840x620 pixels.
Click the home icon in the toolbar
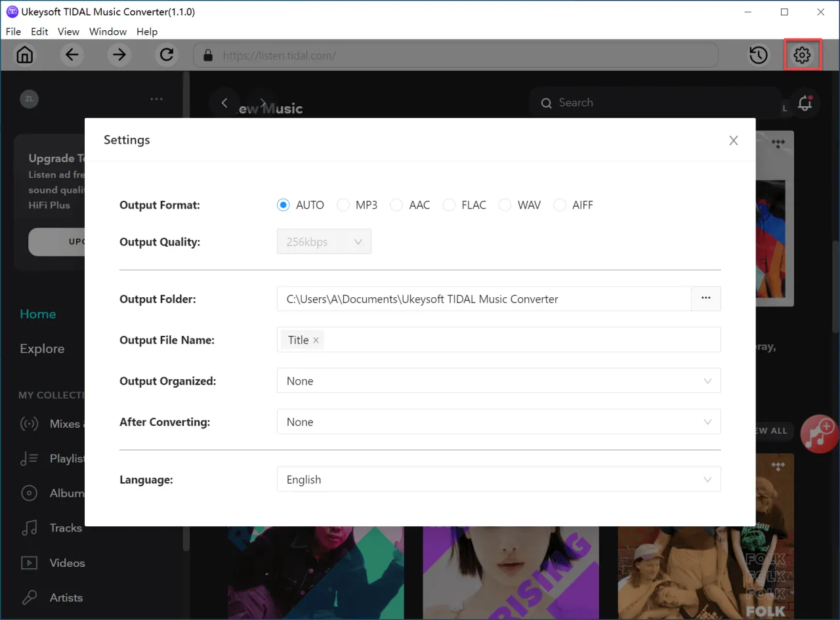(x=24, y=54)
